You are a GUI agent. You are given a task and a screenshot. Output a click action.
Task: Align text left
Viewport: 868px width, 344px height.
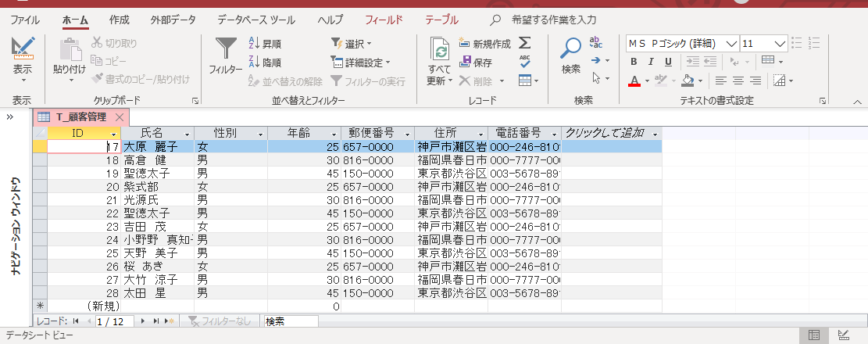coord(720,81)
